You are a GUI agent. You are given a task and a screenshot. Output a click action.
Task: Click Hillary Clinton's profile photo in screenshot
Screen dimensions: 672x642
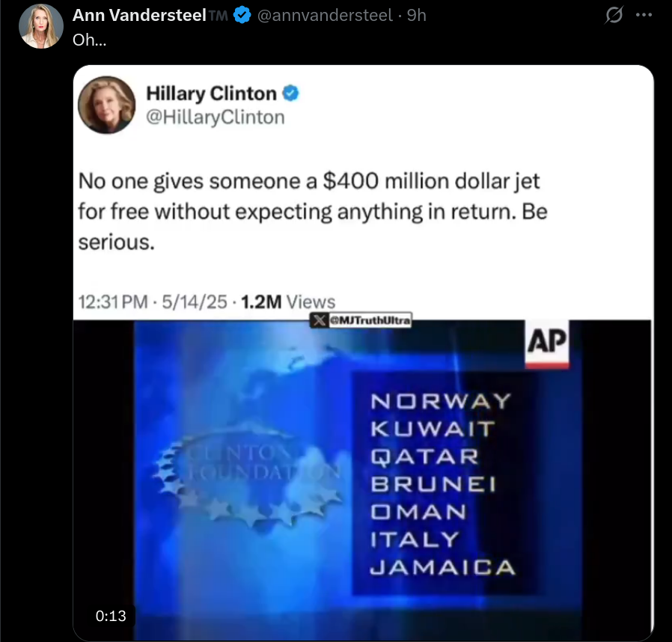tap(107, 105)
